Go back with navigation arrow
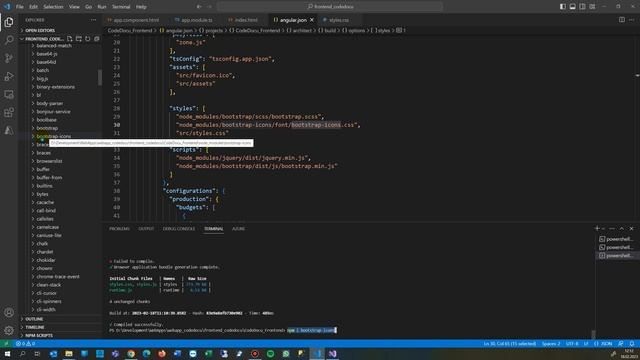The width and height of the screenshot is (640, 360). pyautogui.click(x=199, y=7)
